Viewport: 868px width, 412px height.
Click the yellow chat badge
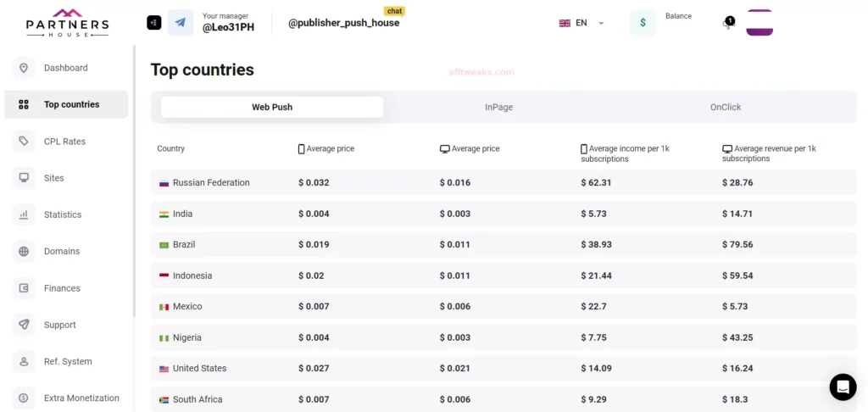(394, 11)
